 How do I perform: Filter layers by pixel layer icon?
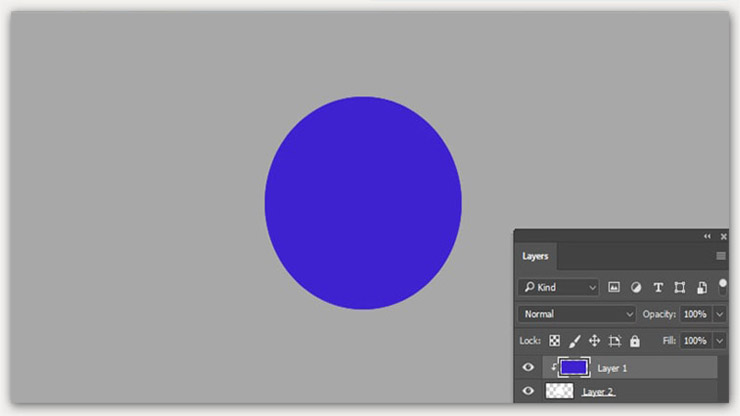pyautogui.click(x=614, y=287)
